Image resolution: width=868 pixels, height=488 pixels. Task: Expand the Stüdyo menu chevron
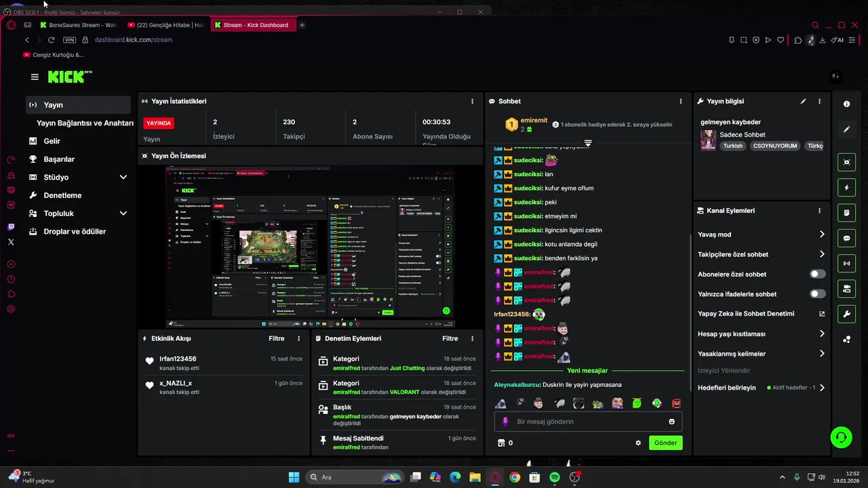[x=123, y=178]
